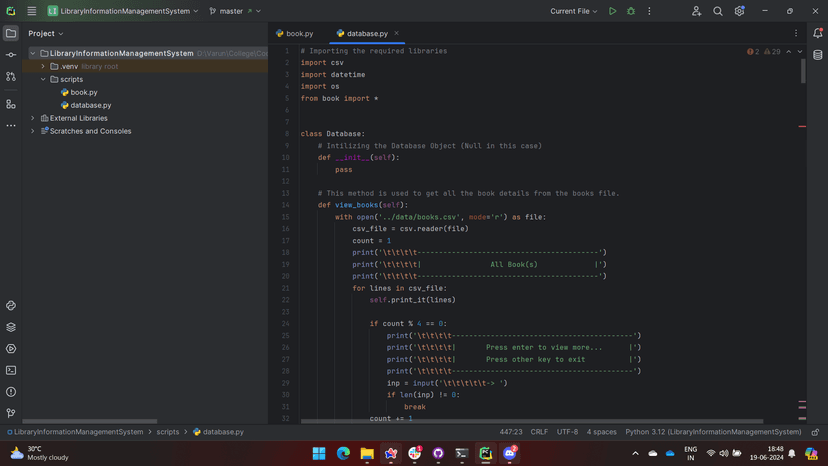Run the current file with the green play button

(612, 11)
